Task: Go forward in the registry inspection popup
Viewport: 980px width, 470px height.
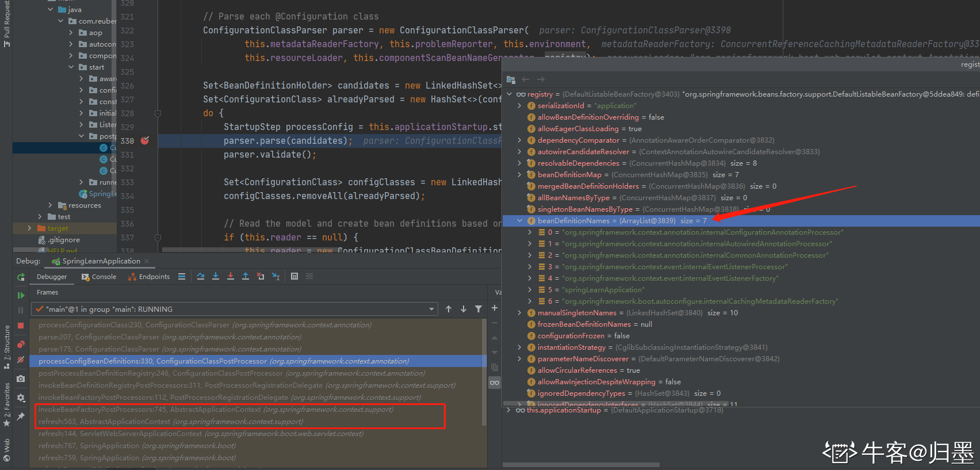Action: (x=541, y=79)
